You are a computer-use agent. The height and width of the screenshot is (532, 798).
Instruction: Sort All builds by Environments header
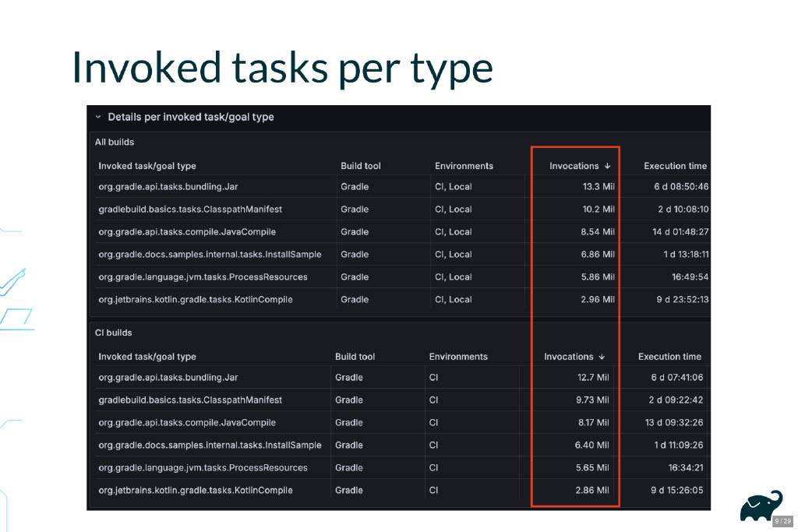[464, 166]
